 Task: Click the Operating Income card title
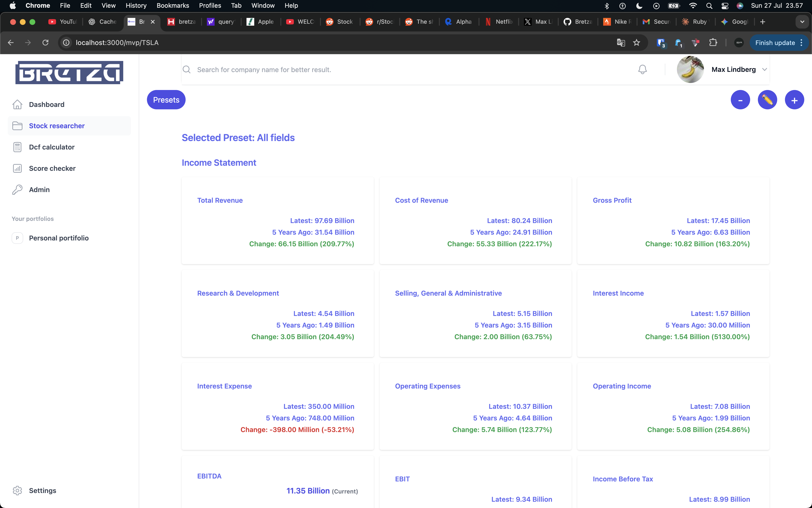click(622, 386)
